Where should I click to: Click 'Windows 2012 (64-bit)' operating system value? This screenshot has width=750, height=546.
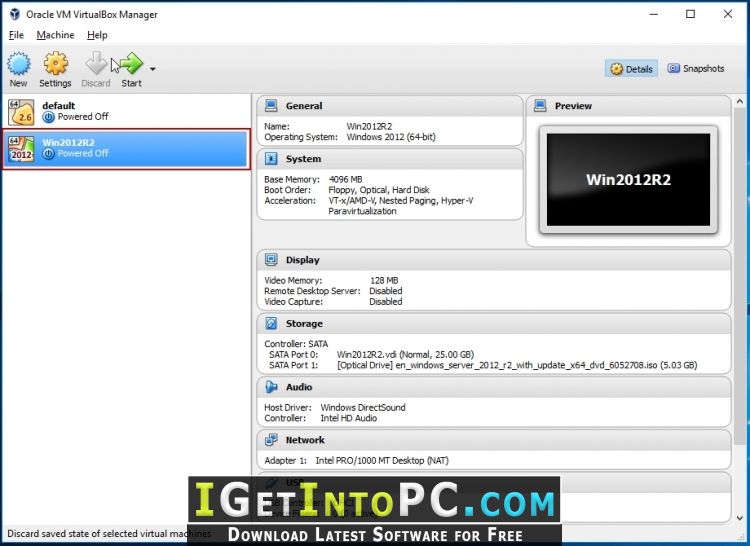pyautogui.click(x=391, y=137)
